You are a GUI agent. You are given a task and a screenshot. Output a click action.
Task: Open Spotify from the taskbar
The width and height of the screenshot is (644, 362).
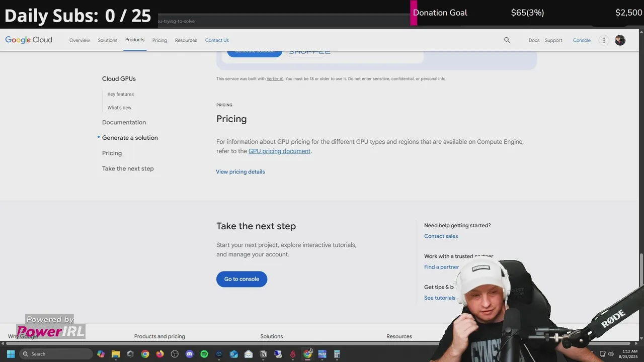(204, 354)
